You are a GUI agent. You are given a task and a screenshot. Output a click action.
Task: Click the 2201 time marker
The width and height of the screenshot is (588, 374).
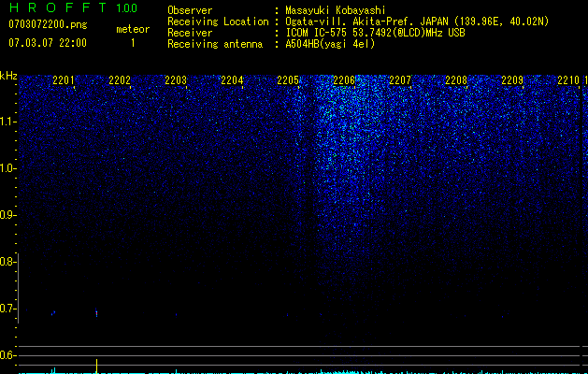pyautogui.click(x=64, y=80)
